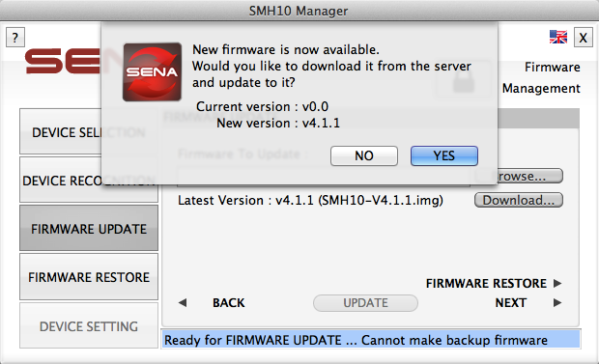This screenshot has height=364, width=599.
Task: Click the question mark help icon
Action: point(15,38)
